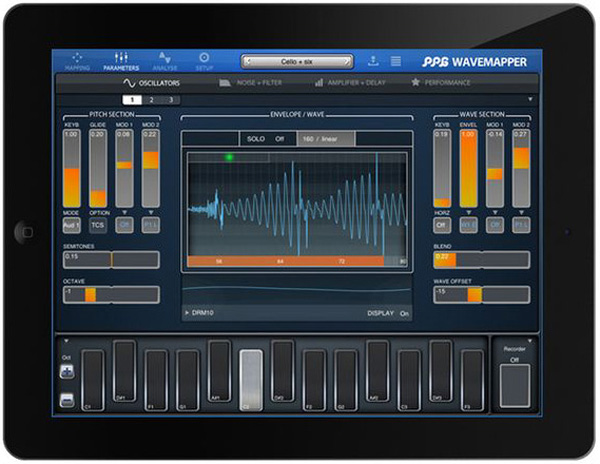The width and height of the screenshot is (600, 464).
Task: Open the Mapping view icon
Action: (77, 61)
